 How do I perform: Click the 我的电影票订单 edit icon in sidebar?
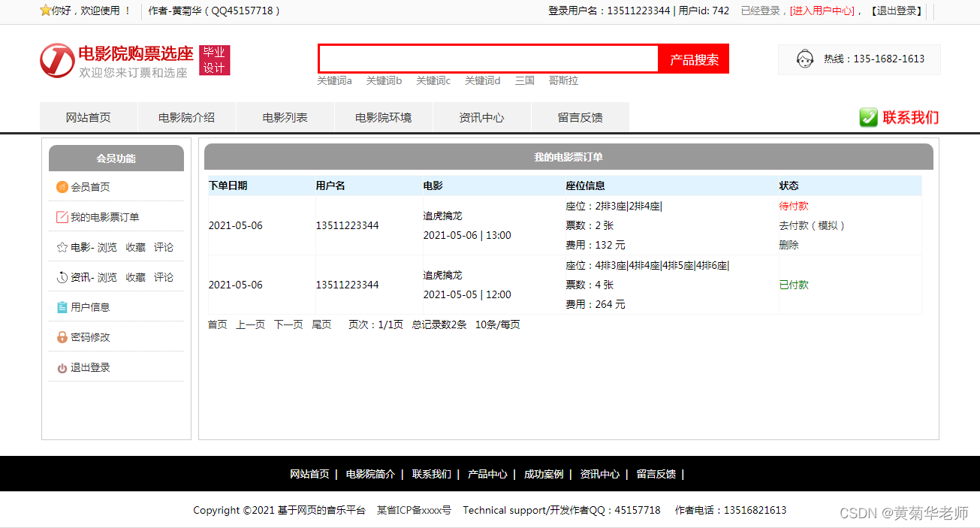click(x=62, y=217)
